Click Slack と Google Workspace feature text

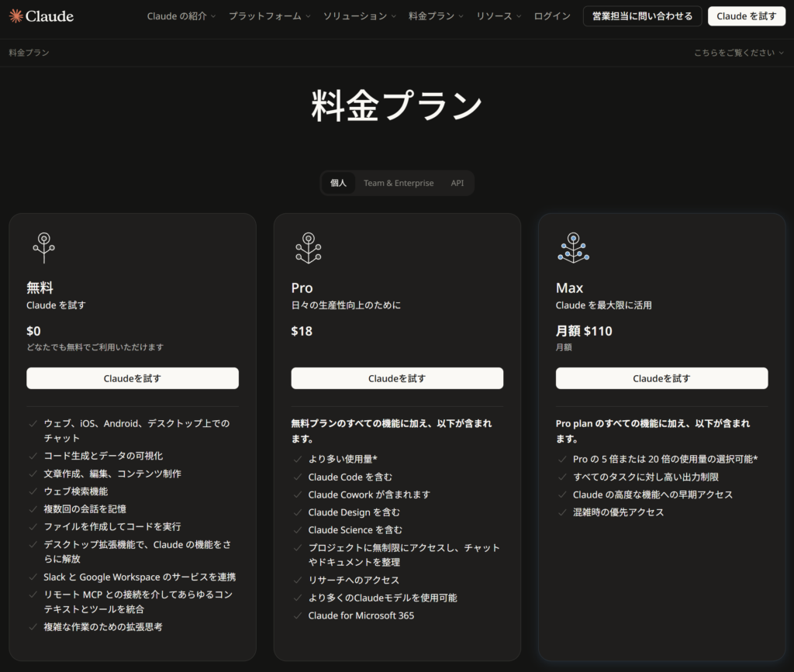click(140, 577)
